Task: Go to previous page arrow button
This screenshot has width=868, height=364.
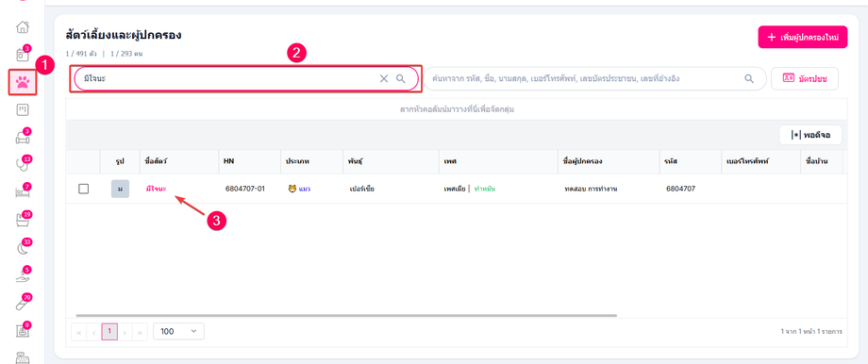Action: pyautogui.click(x=94, y=332)
